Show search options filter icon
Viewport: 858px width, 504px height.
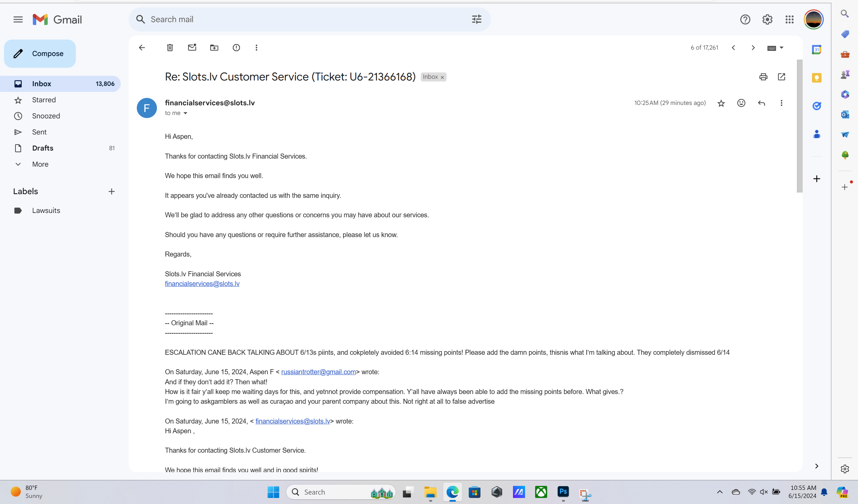[x=477, y=19]
